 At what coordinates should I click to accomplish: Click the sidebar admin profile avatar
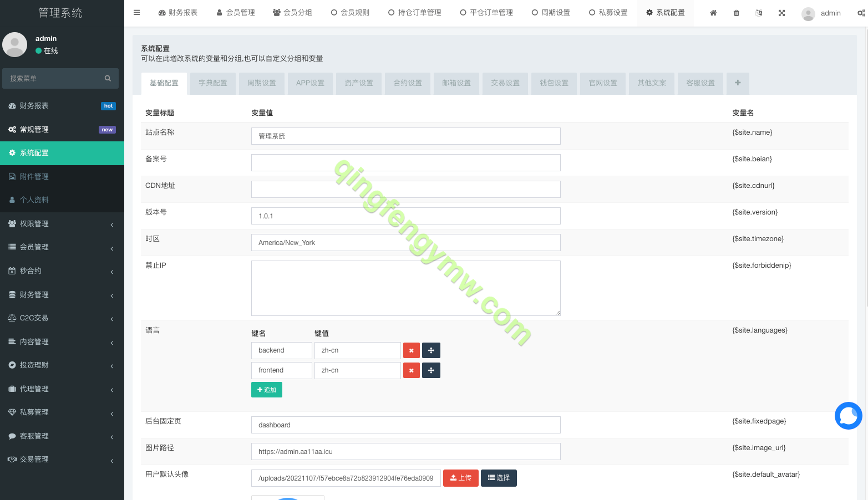(15, 44)
